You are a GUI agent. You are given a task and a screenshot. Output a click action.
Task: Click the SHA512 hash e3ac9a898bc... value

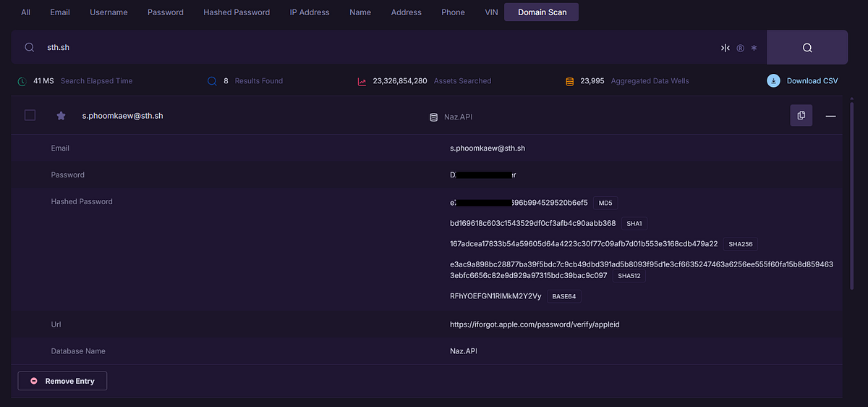642,270
